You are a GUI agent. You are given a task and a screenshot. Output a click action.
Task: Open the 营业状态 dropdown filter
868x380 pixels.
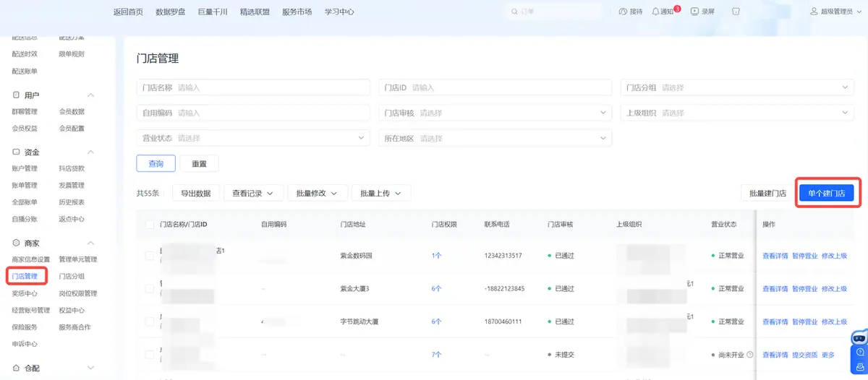(x=253, y=138)
